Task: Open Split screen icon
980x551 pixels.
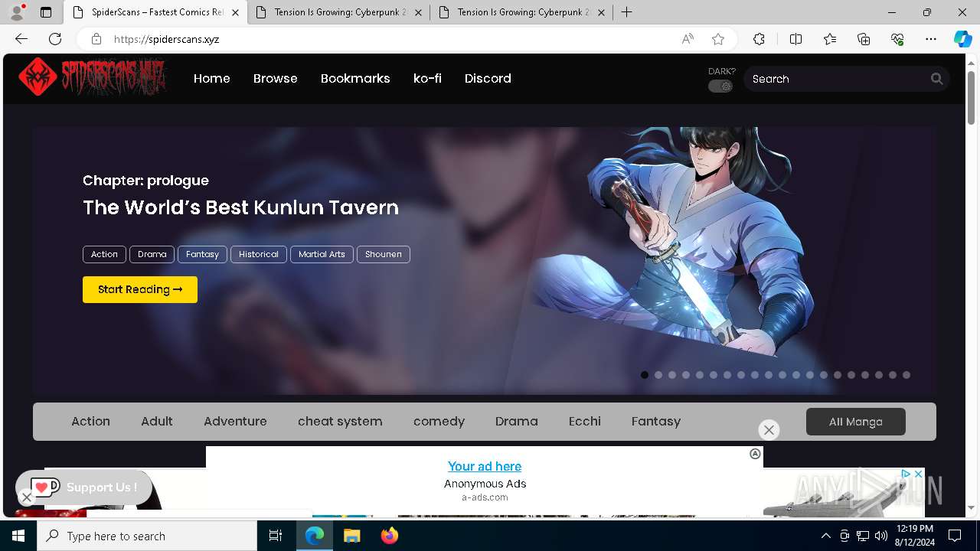Action: [x=795, y=39]
